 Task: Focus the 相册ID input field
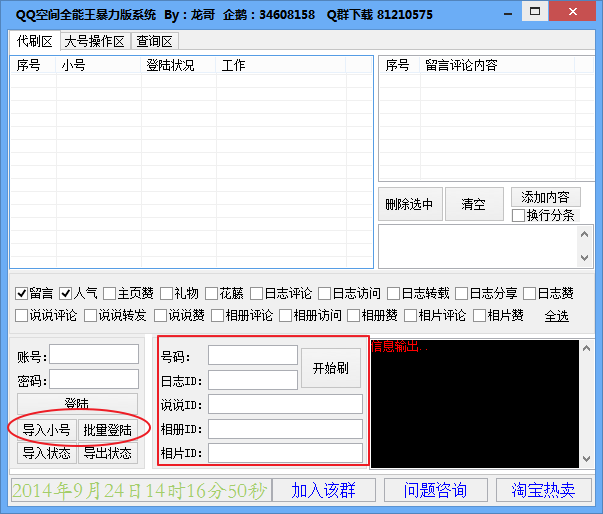(x=285, y=429)
